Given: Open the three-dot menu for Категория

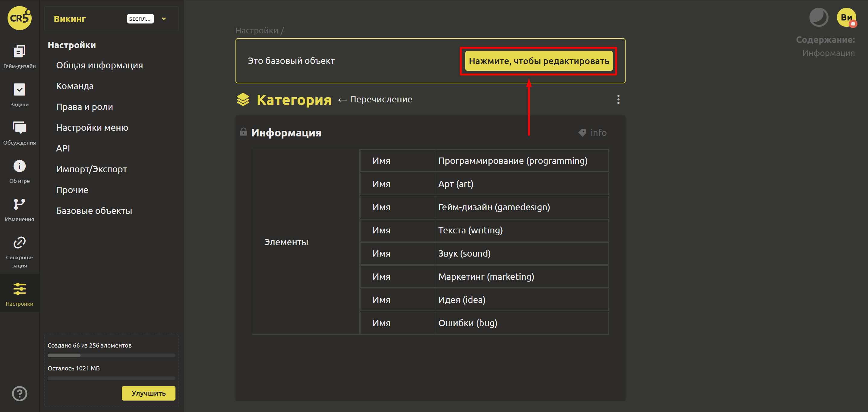Looking at the screenshot, I should 618,99.
